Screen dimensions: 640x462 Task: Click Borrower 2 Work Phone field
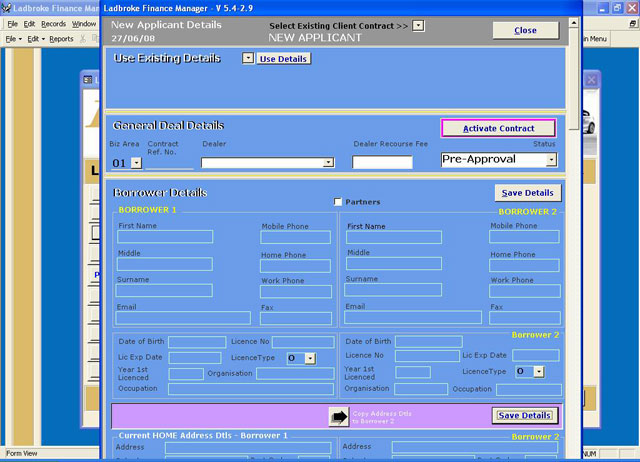(525, 291)
